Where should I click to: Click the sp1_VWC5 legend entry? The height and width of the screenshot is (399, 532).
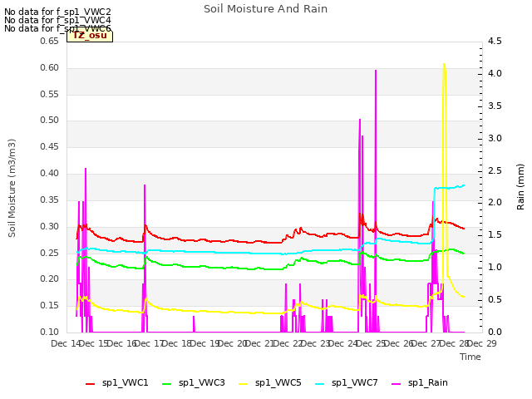pos(269,383)
